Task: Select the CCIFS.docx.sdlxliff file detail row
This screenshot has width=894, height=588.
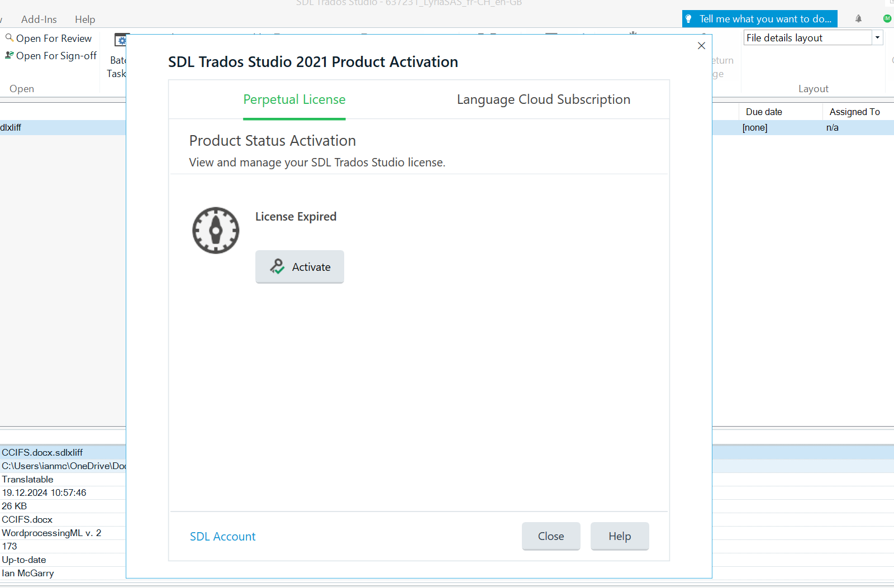Action: coord(63,452)
